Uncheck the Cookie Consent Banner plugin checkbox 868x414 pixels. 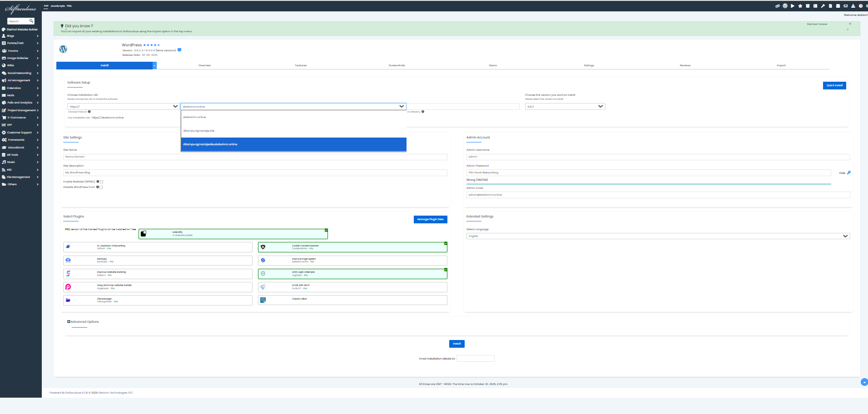[x=446, y=244]
